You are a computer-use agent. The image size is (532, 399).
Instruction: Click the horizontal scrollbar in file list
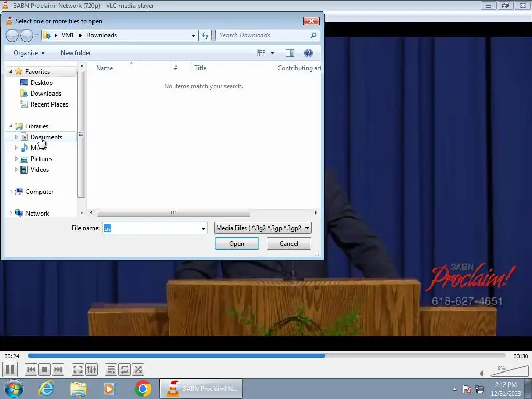coord(174,212)
